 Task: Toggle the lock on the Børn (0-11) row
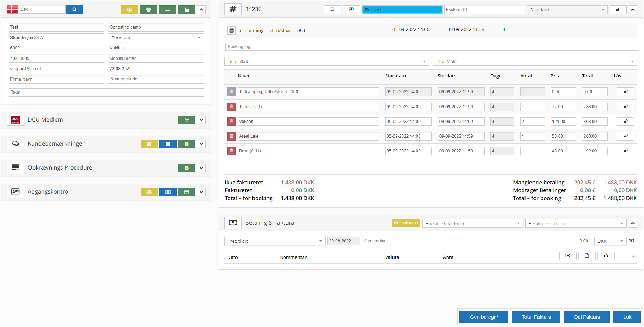click(x=625, y=151)
